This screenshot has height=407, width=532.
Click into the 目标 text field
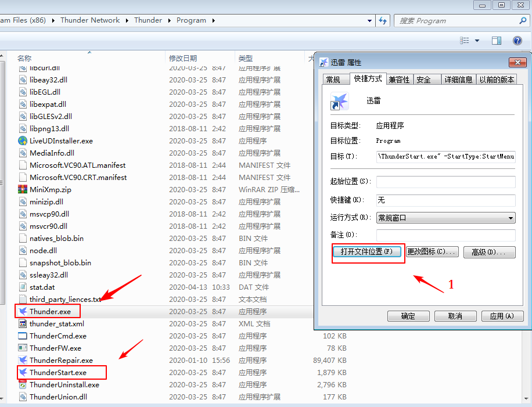click(x=445, y=156)
